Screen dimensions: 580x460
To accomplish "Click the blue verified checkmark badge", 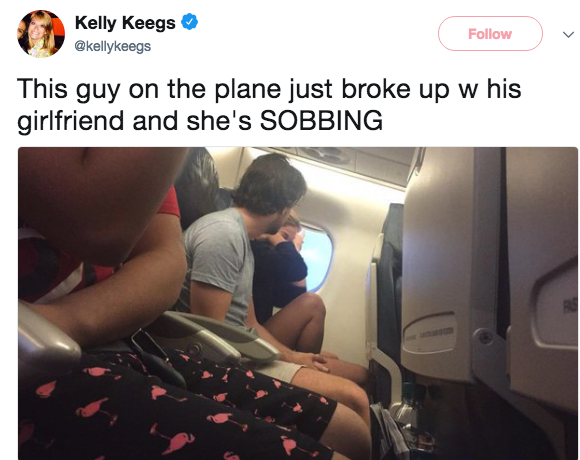I will click(189, 22).
